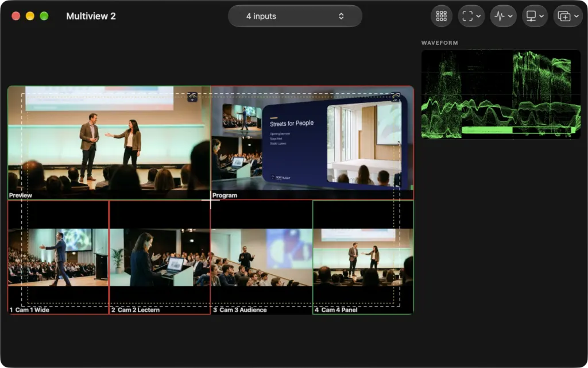Image resolution: width=588 pixels, height=368 pixels.
Task: Click the network display output icon
Action: point(531,16)
